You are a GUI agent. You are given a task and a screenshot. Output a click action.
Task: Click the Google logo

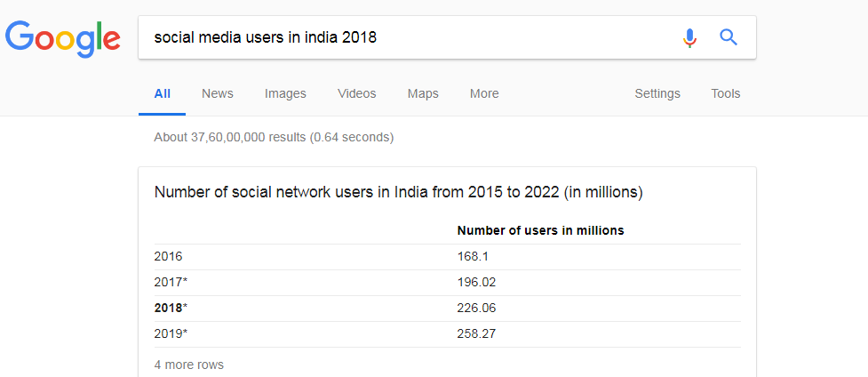62,39
